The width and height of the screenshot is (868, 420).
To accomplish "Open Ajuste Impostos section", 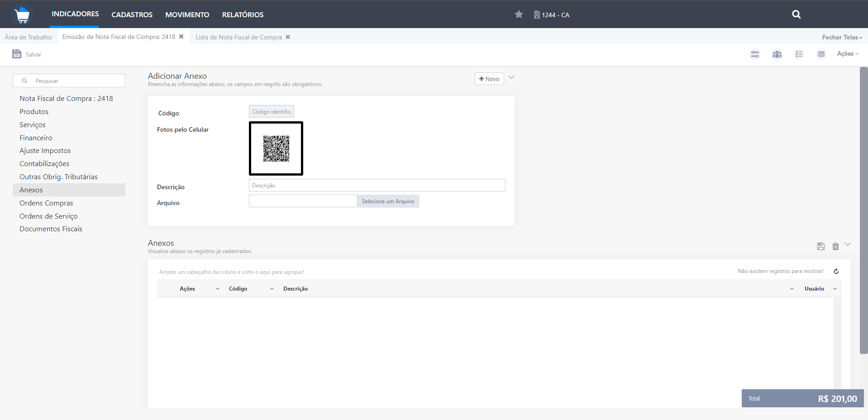I will coord(45,151).
